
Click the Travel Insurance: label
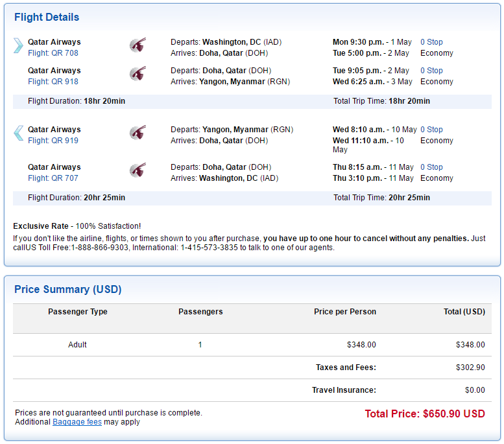pos(344,390)
